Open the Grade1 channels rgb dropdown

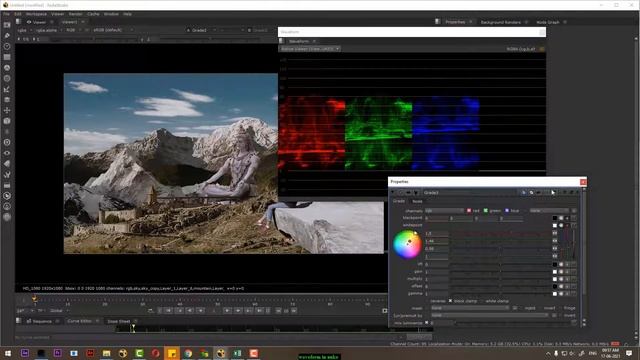click(x=444, y=211)
